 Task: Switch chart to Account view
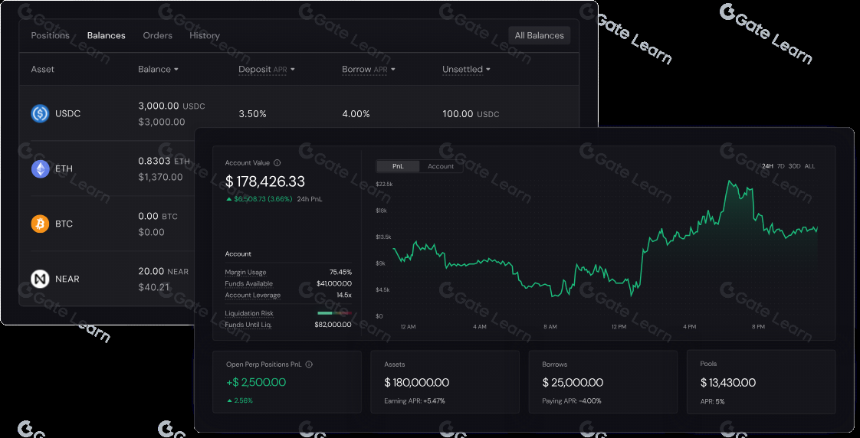441,166
